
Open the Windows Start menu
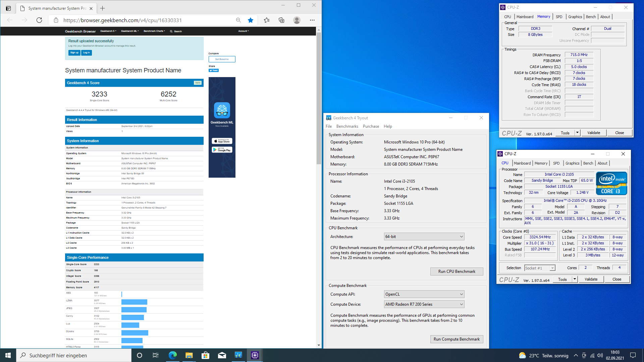coord(8,355)
